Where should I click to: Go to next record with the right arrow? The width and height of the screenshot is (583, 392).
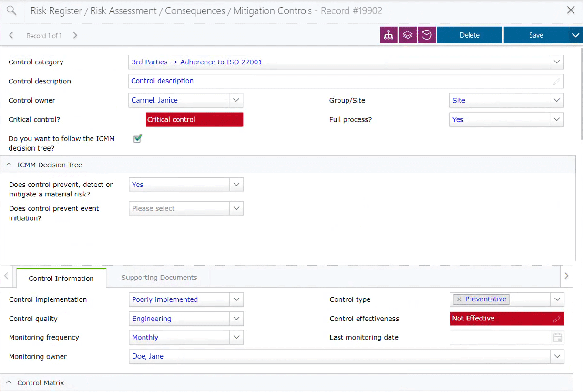pyautogui.click(x=75, y=35)
